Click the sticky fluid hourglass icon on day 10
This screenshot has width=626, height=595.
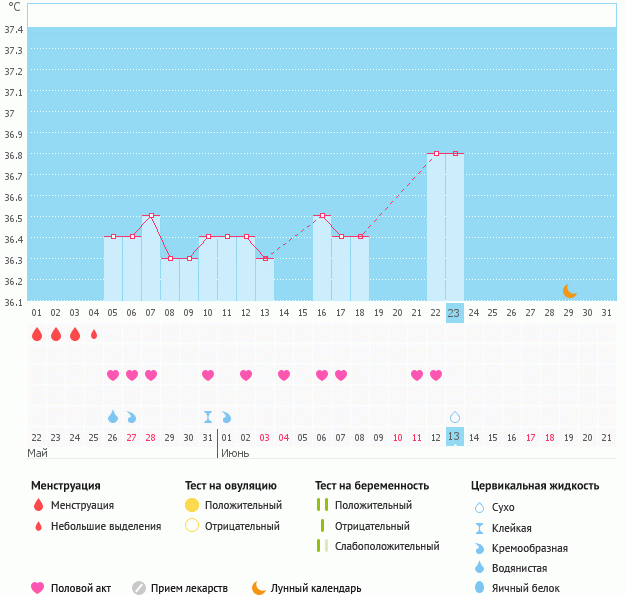click(x=208, y=416)
